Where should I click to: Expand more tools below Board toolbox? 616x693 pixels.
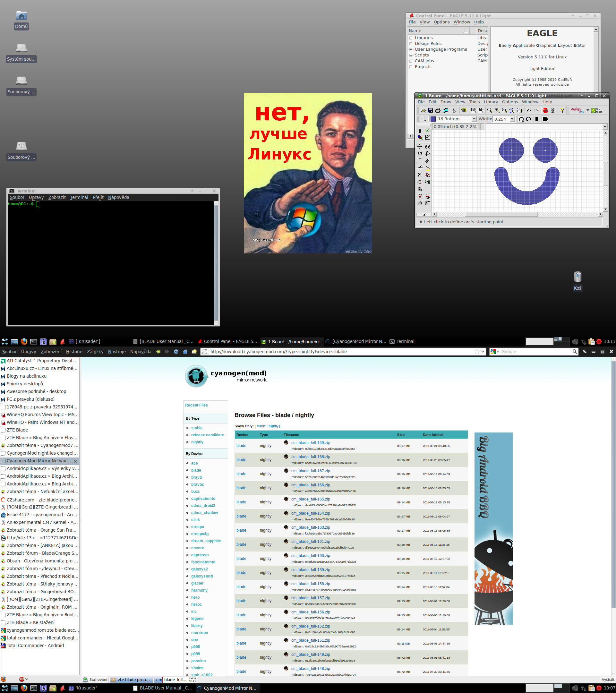coord(424,215)
